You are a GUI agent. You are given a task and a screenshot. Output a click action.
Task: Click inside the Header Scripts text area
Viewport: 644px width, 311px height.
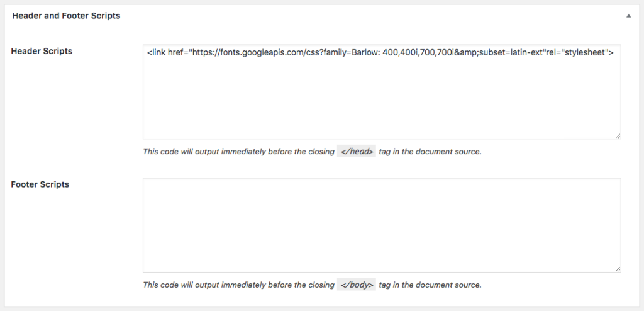click(382, 92)
